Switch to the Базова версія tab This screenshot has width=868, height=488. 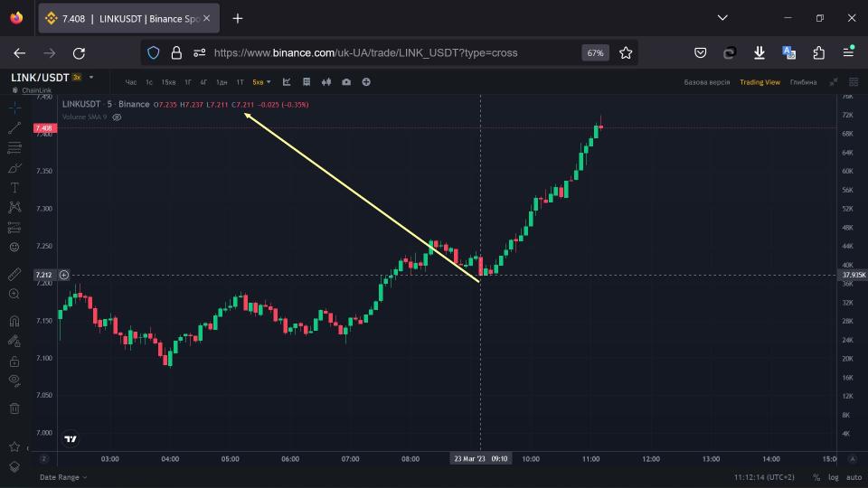[x=707, y=82]
